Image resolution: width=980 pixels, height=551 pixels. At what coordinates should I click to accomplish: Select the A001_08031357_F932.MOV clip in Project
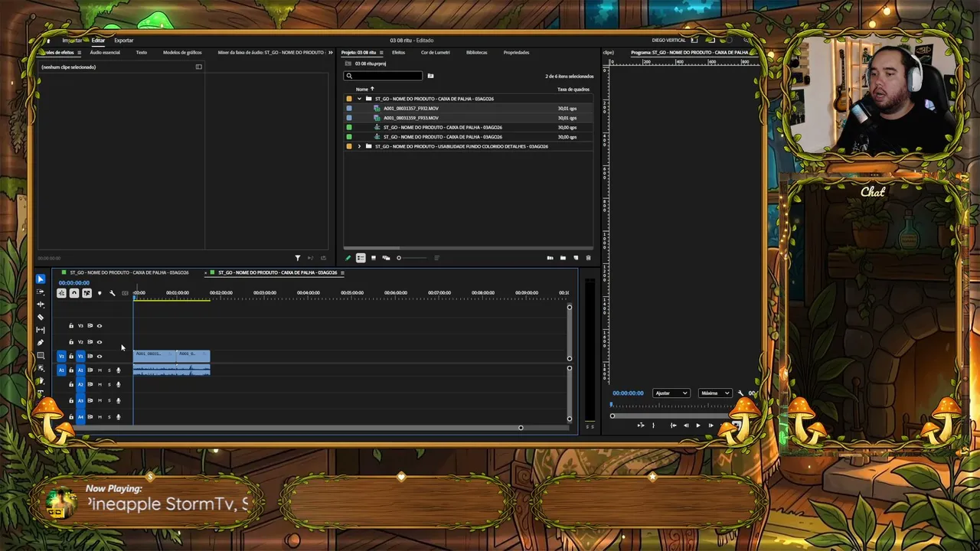pos(411,109)
